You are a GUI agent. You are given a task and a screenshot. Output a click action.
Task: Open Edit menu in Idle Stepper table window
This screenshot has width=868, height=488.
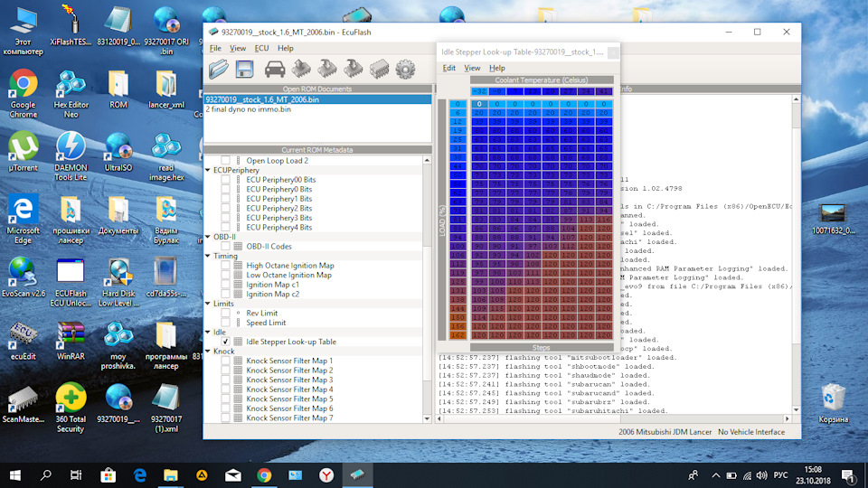449,68
